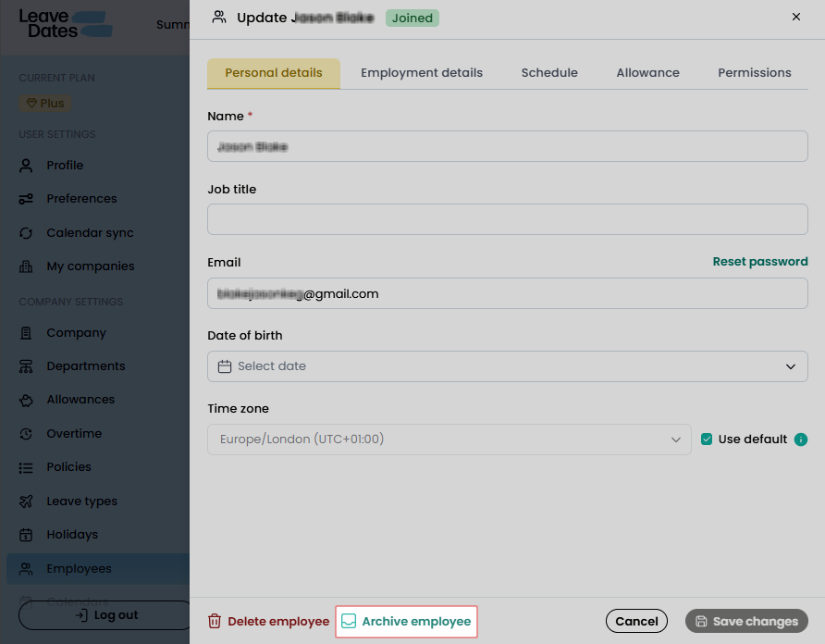Click the Employees people icon in sidebar

point(26,569)
